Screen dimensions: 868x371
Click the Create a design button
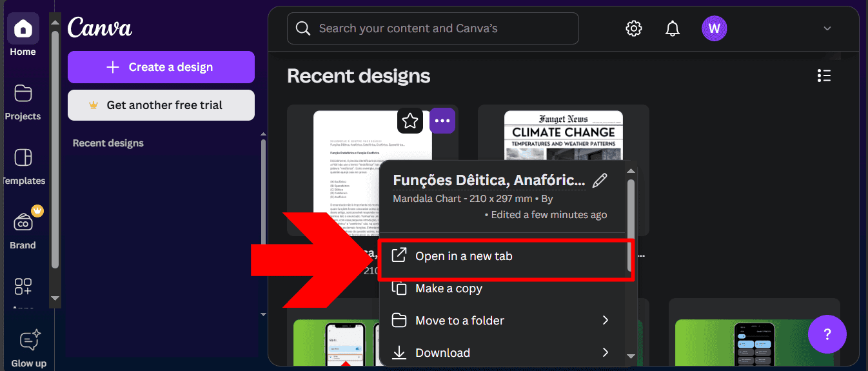pos(161,67)
